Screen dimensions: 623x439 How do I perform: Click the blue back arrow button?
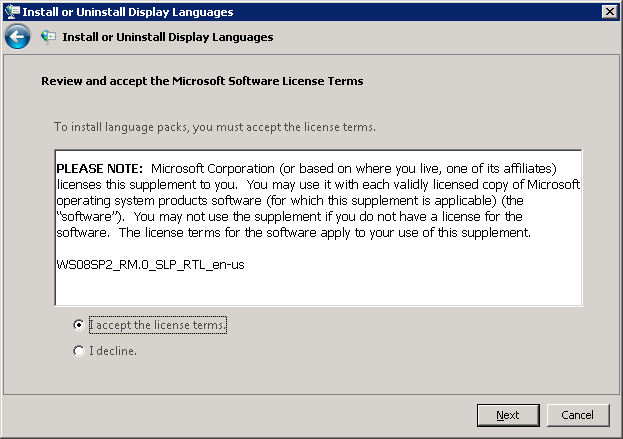pyautogui.click(x=17, y=37)
